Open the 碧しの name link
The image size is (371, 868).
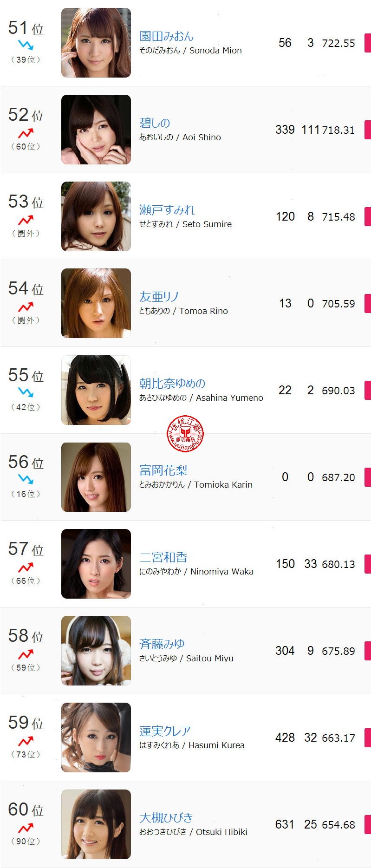point(155,123)
